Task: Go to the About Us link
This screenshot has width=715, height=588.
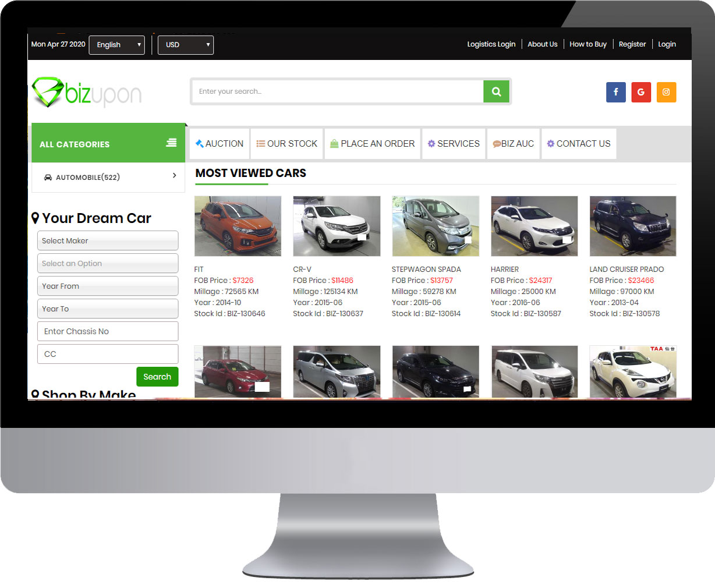Action: coord(543,44)
